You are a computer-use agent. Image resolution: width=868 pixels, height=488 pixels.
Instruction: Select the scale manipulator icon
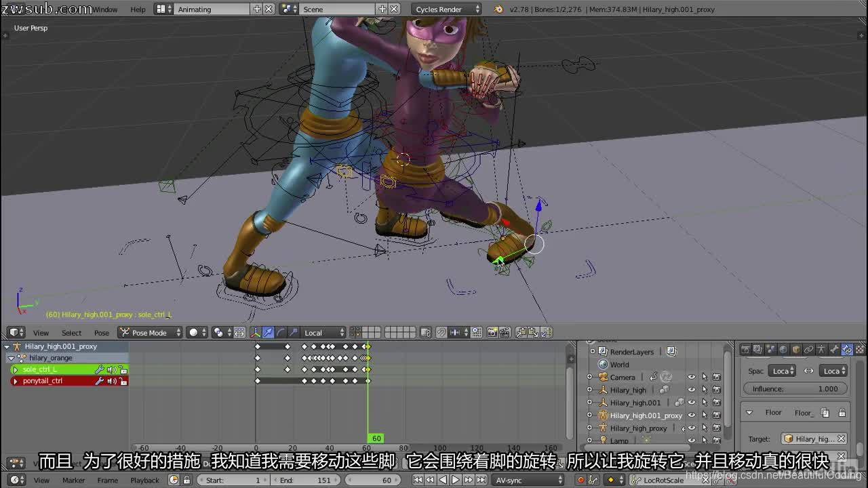click(293, 332)
